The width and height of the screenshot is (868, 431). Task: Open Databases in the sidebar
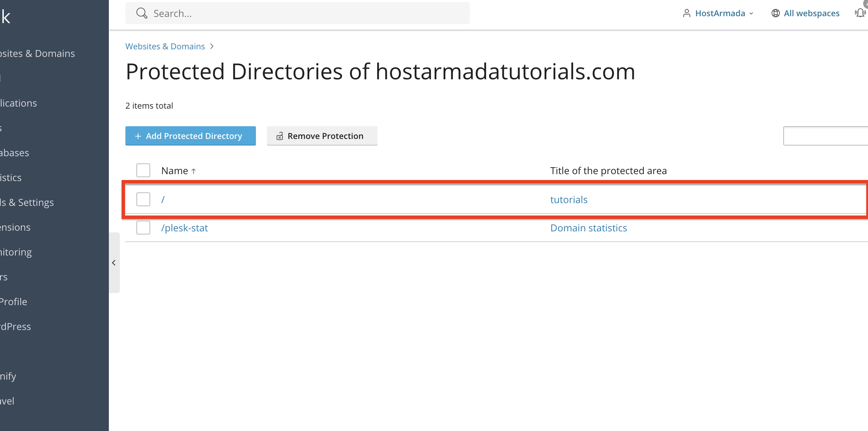tap(14, 153)
